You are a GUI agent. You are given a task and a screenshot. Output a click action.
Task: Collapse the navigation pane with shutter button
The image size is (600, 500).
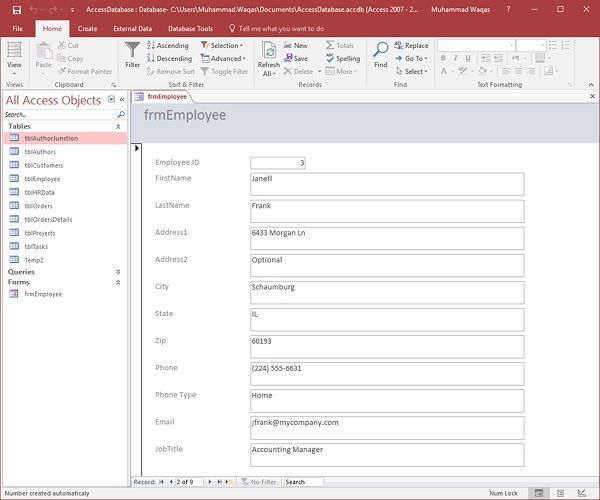coord(122,99)
